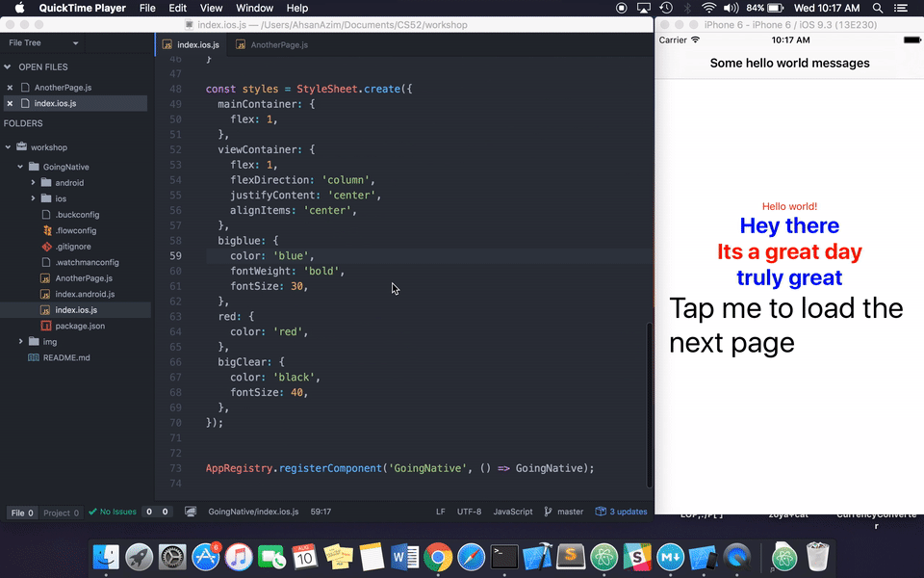Screen dimensions: 924x578
Task: Click the 3 updates package link
Action: 622,512
